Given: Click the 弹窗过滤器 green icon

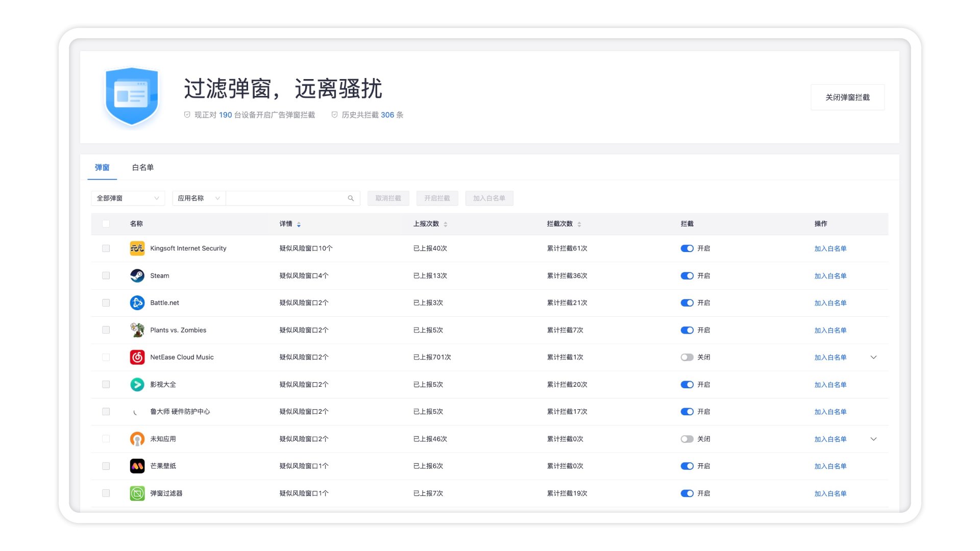Looking at the screenshot, I should point(137,493).
